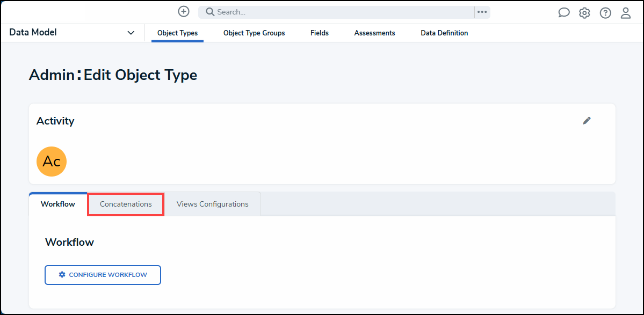Click the plus create-new icon
The height and width of the screenshot is (315, 644).
coord(184,12)
